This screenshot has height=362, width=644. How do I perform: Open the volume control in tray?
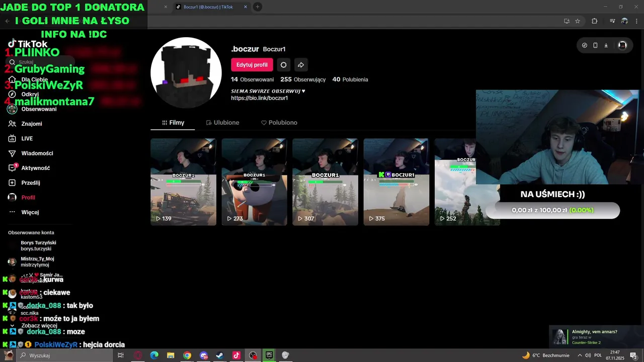pyautogui.click(x=588, y=355)
